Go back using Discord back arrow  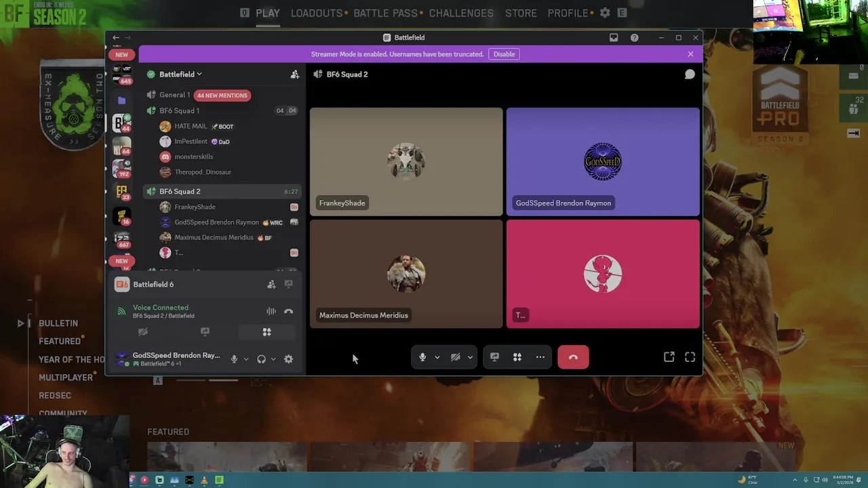(x=116, y=38)
